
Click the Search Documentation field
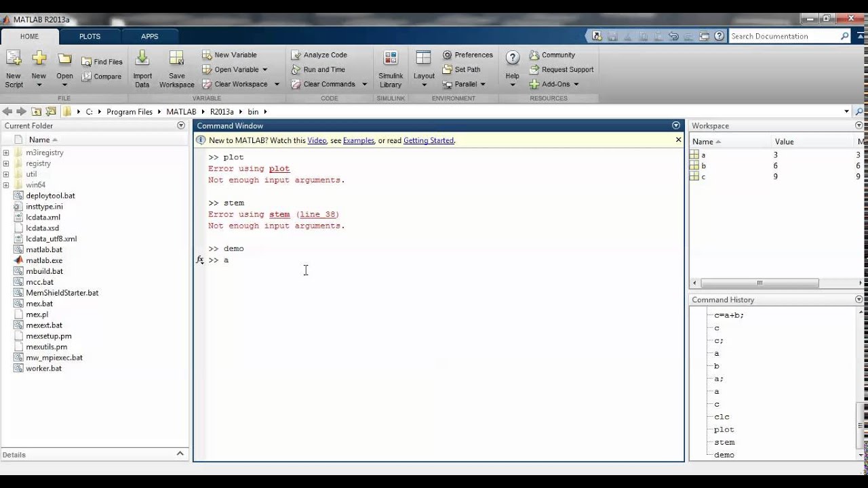coord(785,37)
